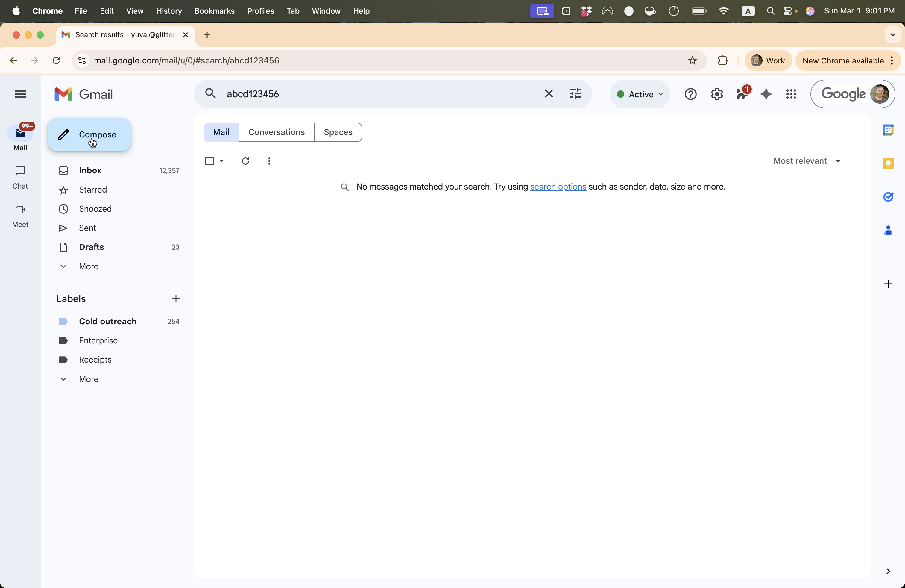Open the search options link
Viewport: 905px width, 588px height.
point(558,186)
